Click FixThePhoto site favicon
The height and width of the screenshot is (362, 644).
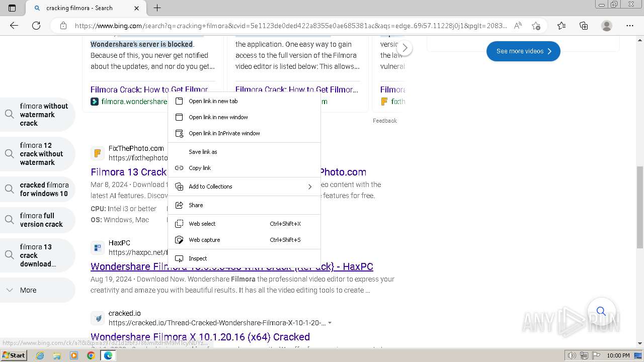point(98,153)
